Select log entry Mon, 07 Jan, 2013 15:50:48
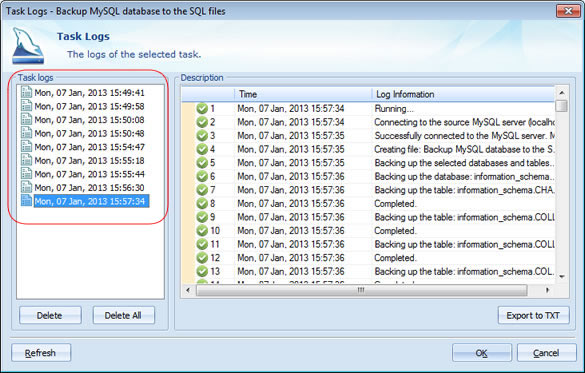 point(89,133)
